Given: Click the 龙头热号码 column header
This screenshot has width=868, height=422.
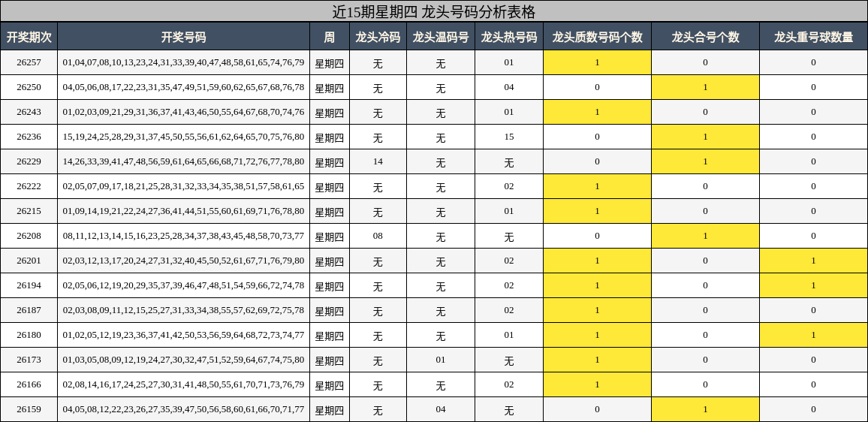Looking at the screenshot, I should (509, 37).
